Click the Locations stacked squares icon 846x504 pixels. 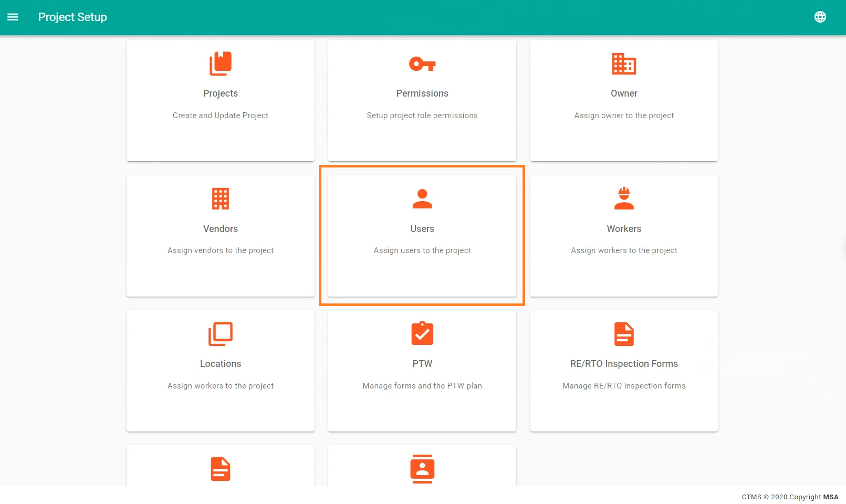coord(221,334)
